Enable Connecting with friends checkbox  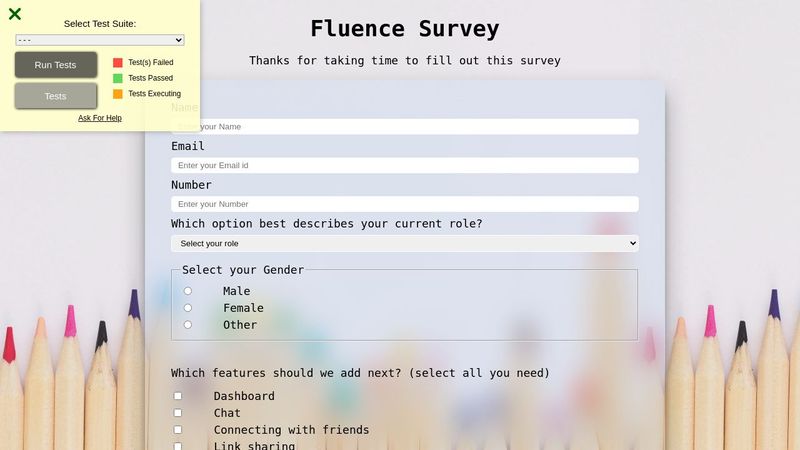click(x=178, y=430)
